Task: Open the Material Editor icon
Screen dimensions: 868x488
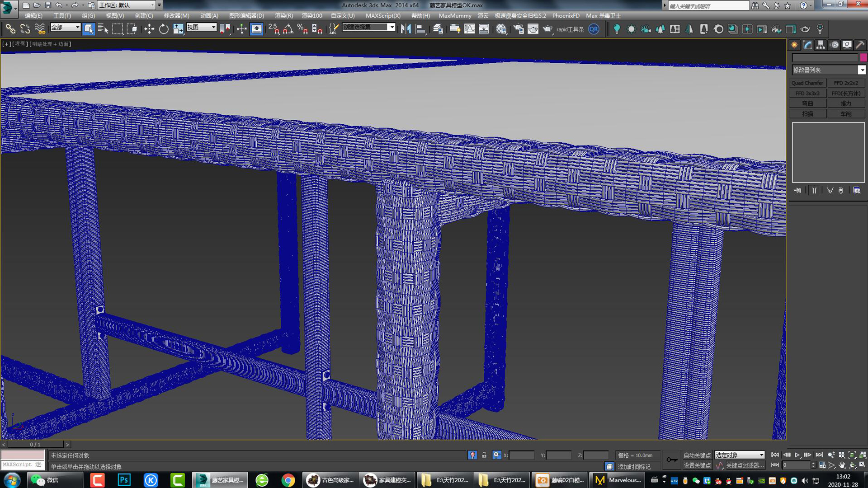Action: pyautogui.click(x=501, y=29)
